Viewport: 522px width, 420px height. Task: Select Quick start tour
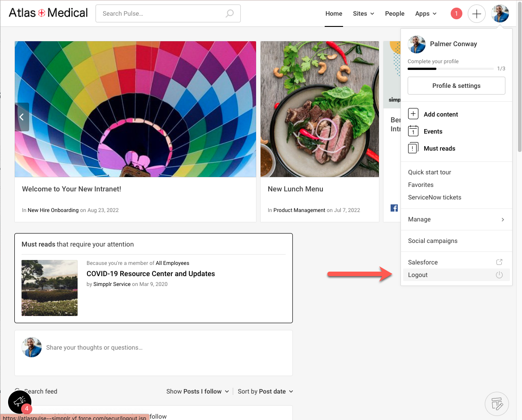[x=430, y=172]
